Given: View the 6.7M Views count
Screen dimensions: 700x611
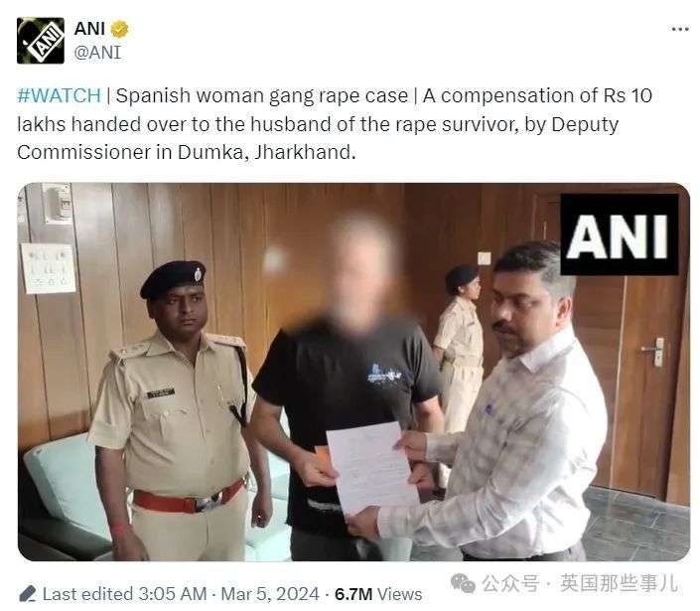Looking at the screenshot, I should 378,594.
